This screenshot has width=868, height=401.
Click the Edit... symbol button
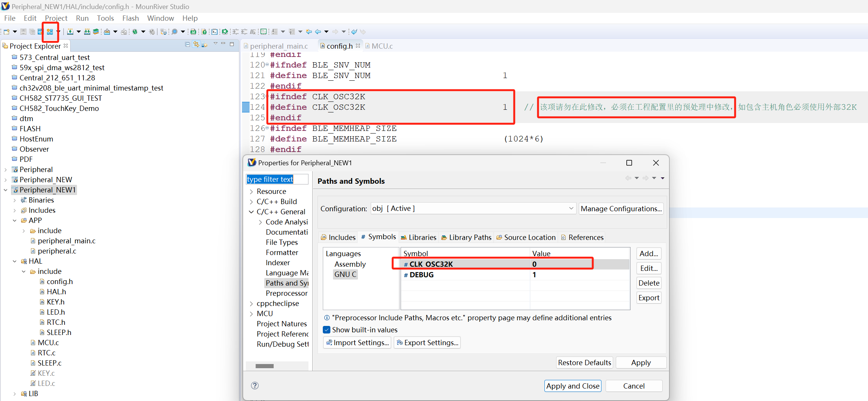point(649,268)
